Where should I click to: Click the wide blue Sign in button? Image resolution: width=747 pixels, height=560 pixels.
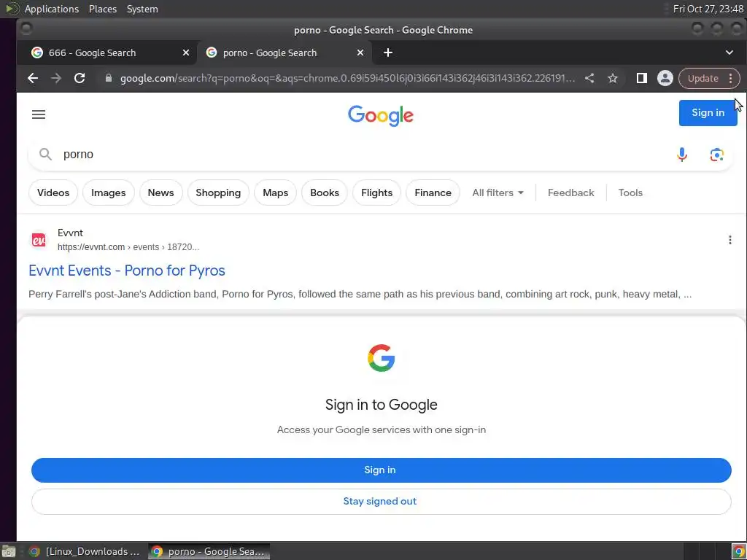381,470
